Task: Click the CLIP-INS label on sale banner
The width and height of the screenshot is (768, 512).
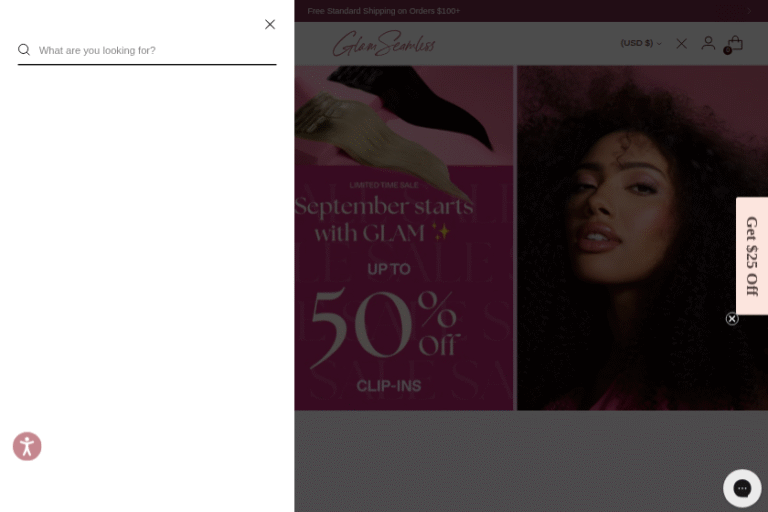Action: coord(388,386)
